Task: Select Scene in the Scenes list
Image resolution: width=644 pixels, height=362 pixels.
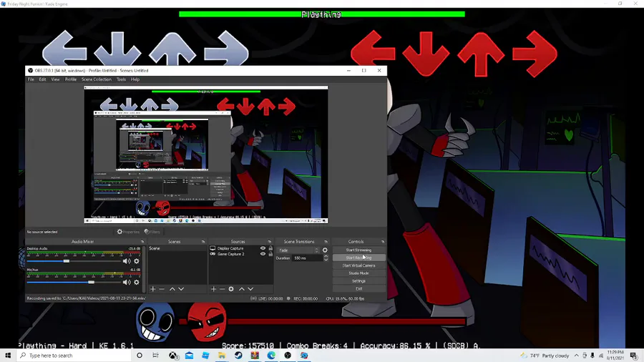Action: 177,249
